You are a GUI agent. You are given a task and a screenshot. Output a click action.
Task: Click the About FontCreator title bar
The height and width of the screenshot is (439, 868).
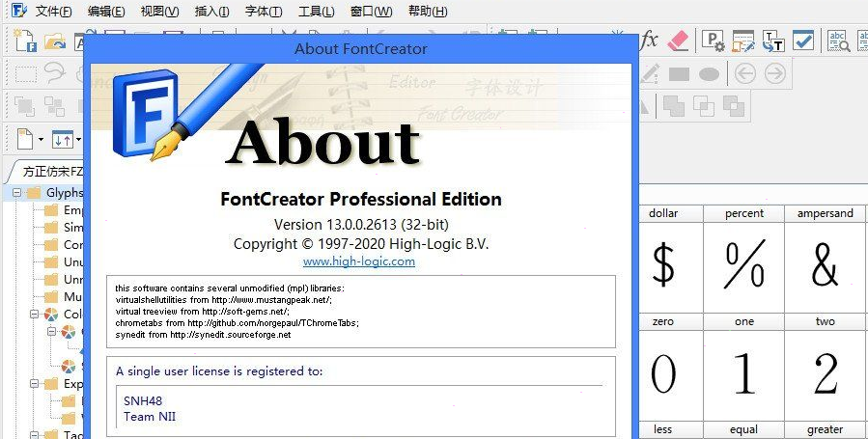[x=361, y=48]
